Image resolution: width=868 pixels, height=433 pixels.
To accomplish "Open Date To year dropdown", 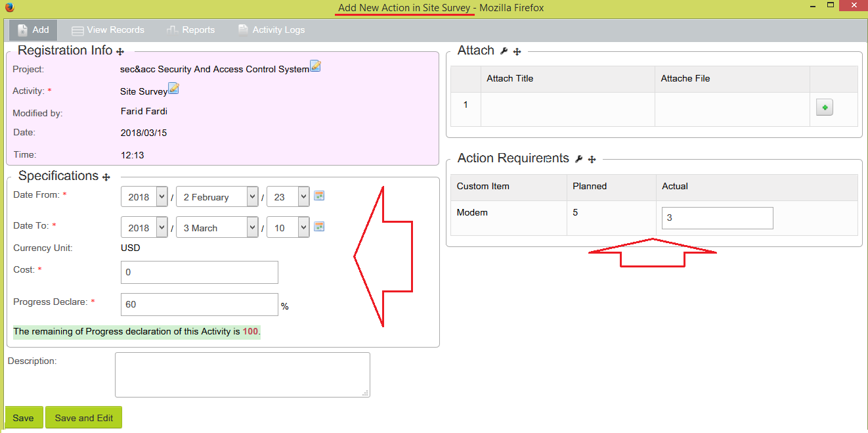I will tap(144, 227).
